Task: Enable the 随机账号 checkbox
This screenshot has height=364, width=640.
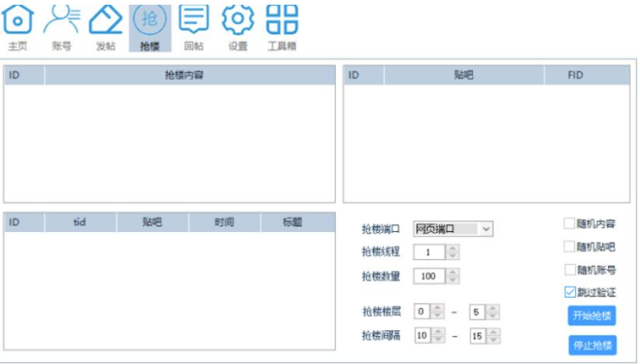Action: click(570, 270)
